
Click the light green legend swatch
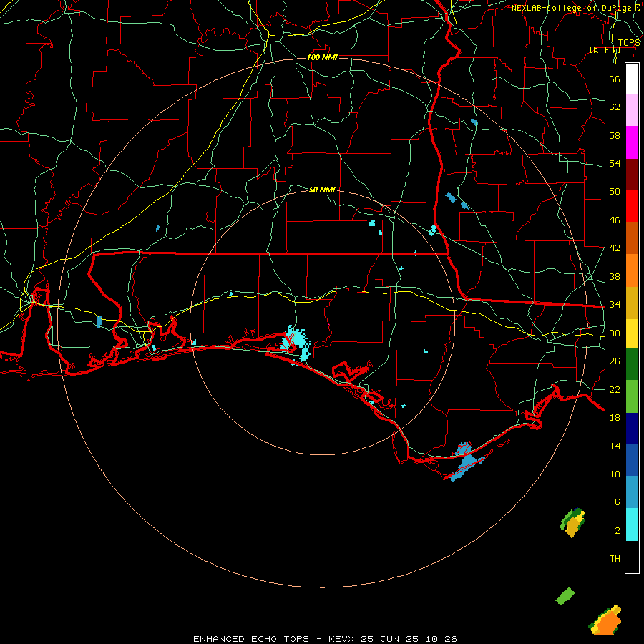(x=632, y=396)
